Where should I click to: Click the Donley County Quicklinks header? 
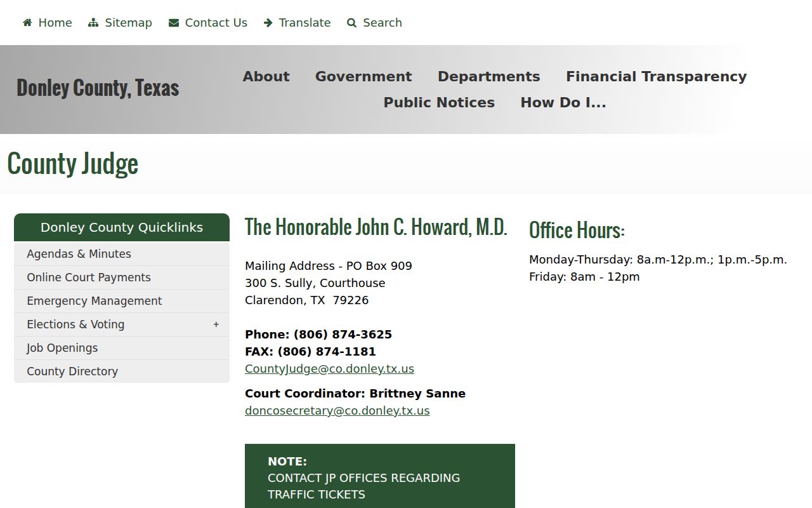tap(122, 227)
